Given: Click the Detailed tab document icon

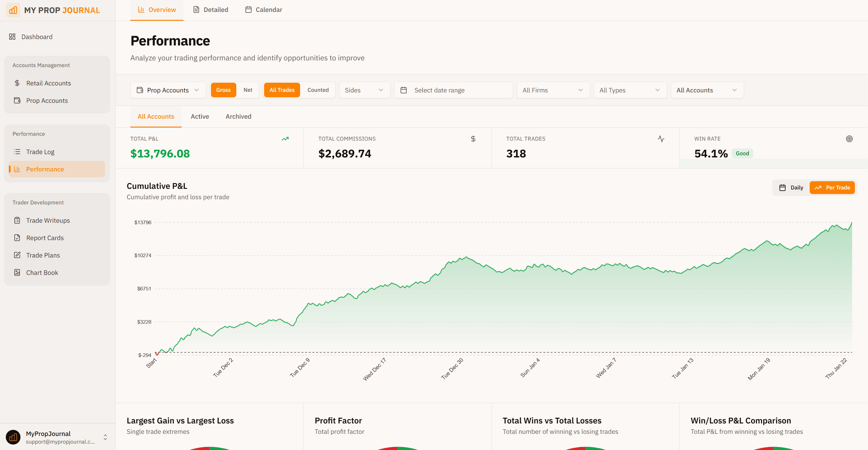Looking at the screenshot, I should pyautogui.click(x=196, y=9).
